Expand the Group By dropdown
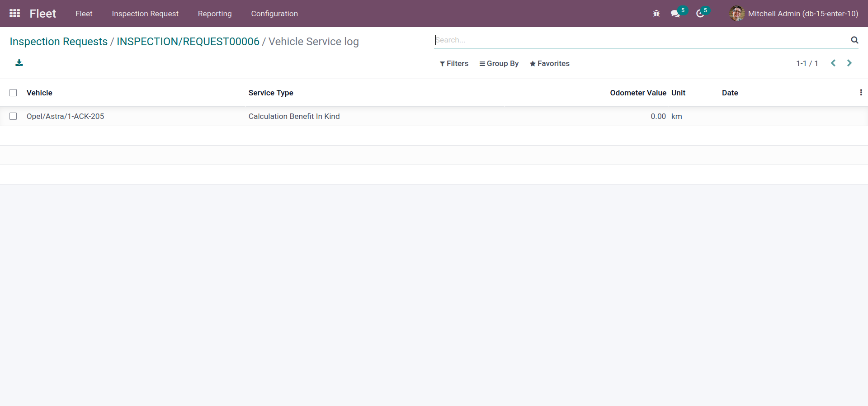Image resolution: width=868 pixels, height=406 pixels. [x=499, y=64]
